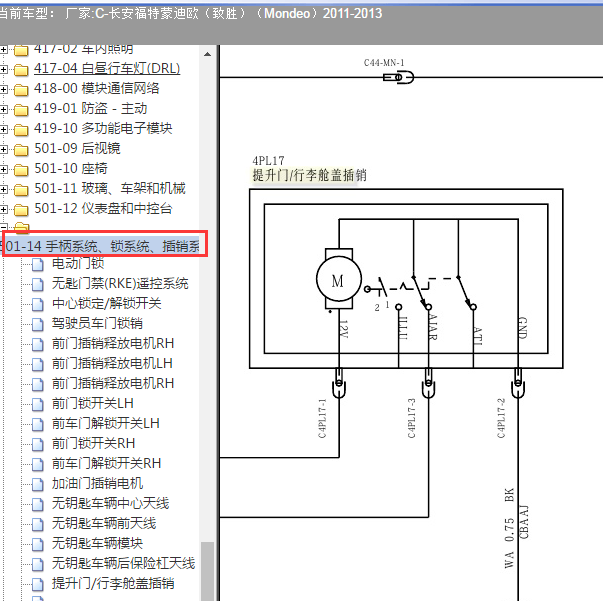This screenshot has width=603, height=601.
Task: Open 前门锁开关RH diagram
Action: pyautogui.click(x=93, y=444)
